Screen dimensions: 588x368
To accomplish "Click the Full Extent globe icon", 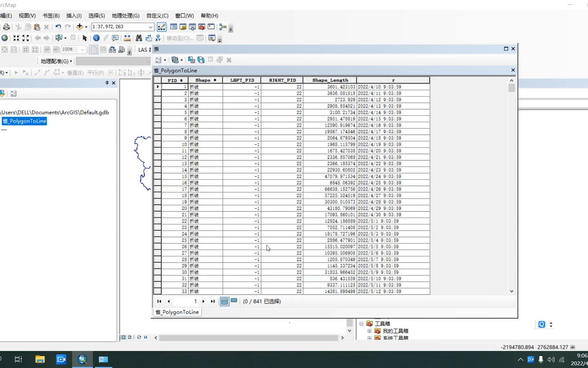I will click(4, 38).
